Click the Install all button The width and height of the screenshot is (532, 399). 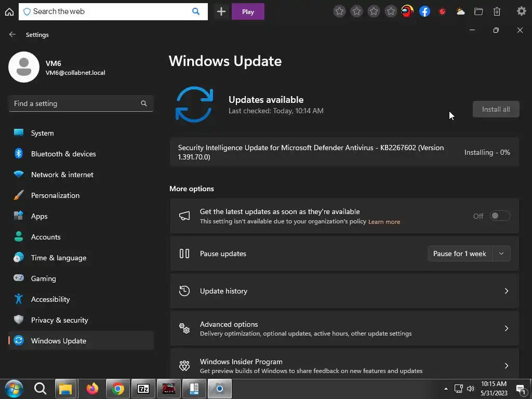coord(496,109)
